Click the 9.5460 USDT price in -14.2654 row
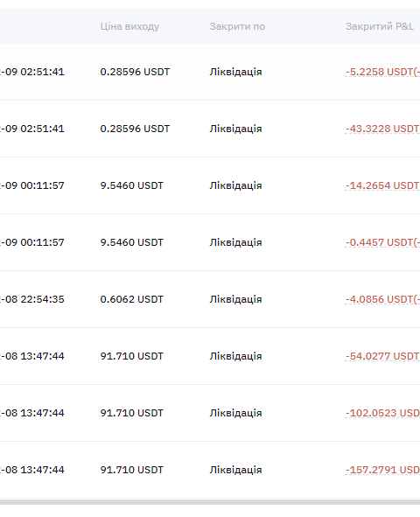Image resolution: width=420 pixels, height=517 pixels. click(x=132, y=185)
